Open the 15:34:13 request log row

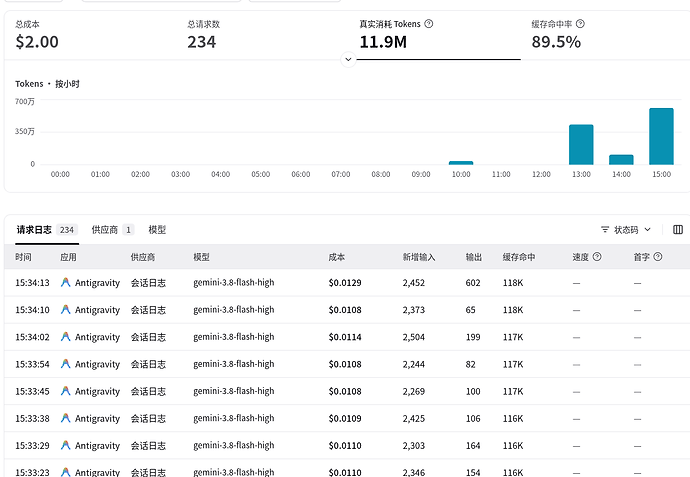347,283
